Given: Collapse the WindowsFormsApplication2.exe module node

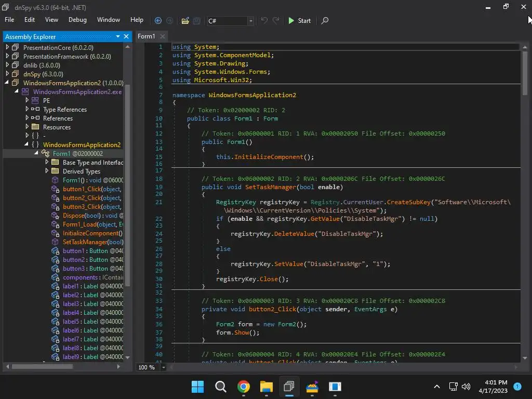Looking at the screenshot, I should (16, 91).
